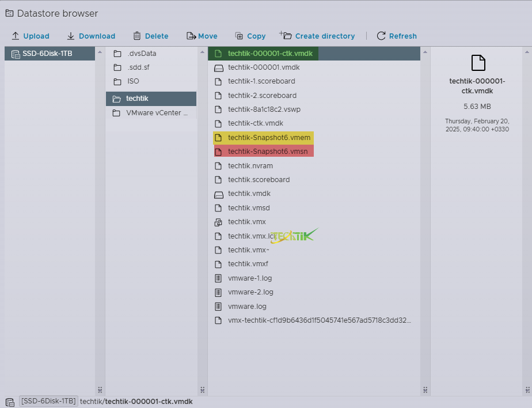This screenshot has height=408, width=532.
Task: Click the open techtik folder icon
Action: [117, 99]
